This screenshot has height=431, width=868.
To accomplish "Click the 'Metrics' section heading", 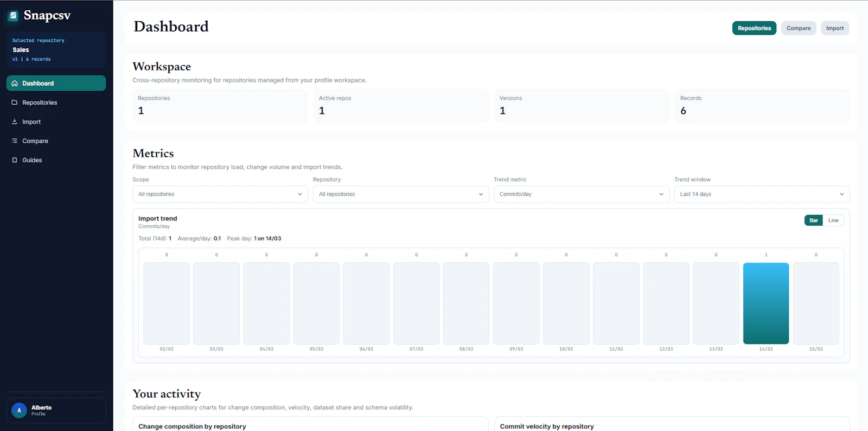I will tap(153, 154).
